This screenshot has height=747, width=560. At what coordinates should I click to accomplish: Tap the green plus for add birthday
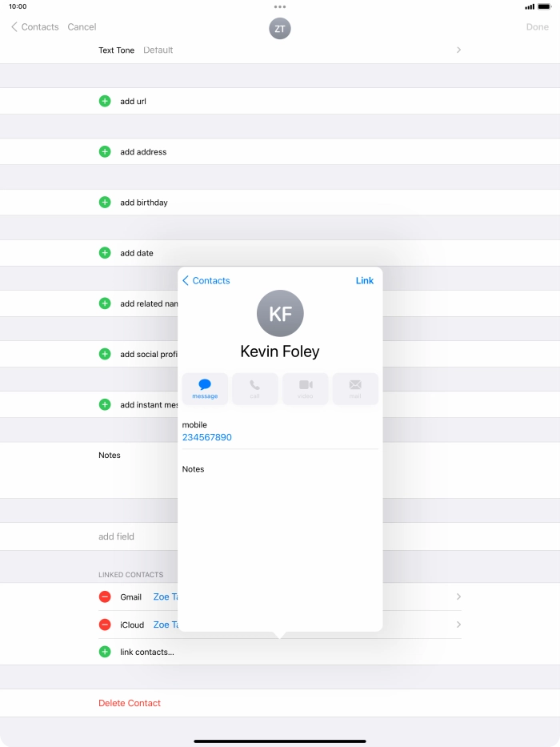[105, 203]
